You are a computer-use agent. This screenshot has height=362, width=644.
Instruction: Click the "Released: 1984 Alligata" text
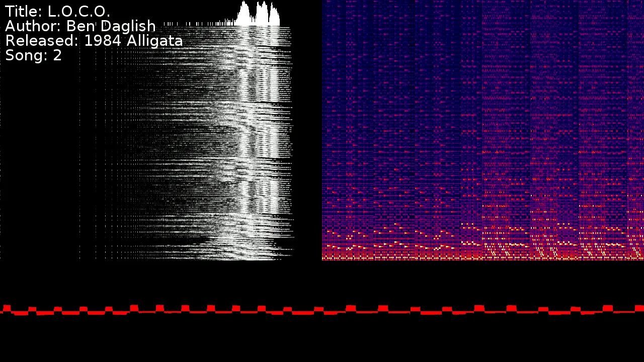[94, 41]
